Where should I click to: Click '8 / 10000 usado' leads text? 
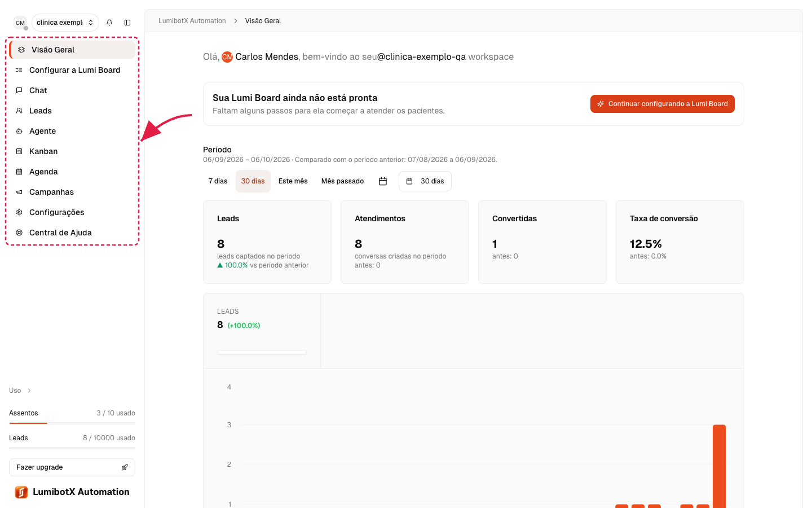[109, 438]
